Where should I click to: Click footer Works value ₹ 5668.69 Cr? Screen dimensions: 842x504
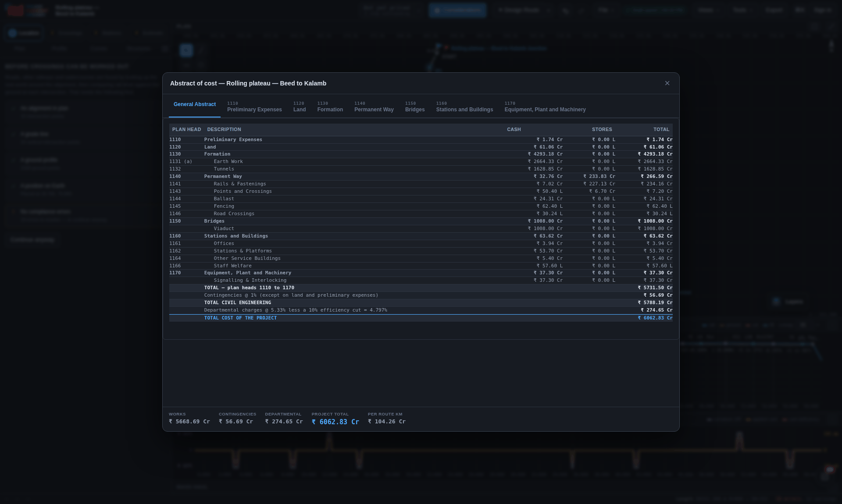(x=189, y=422)
